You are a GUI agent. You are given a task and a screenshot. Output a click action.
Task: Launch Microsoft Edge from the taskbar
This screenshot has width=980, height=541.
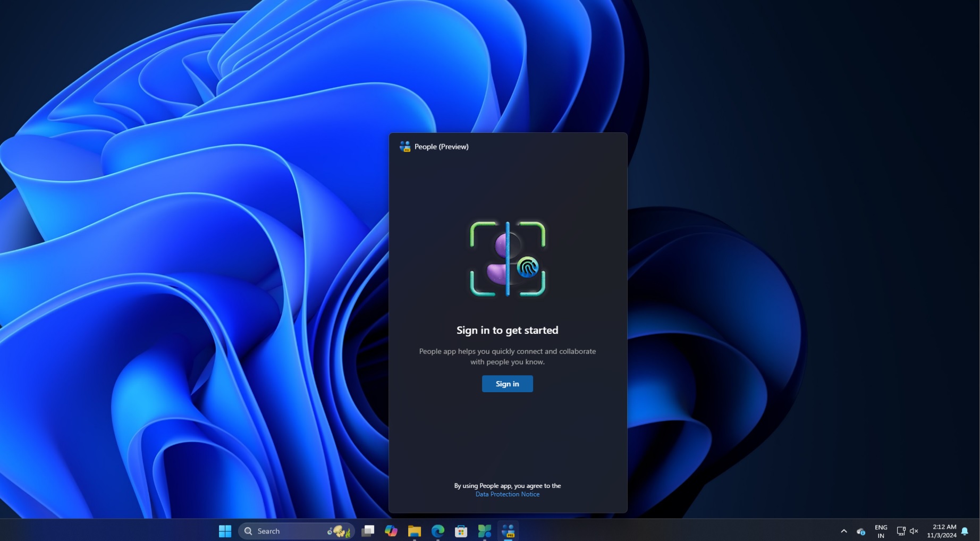point(438,531)
